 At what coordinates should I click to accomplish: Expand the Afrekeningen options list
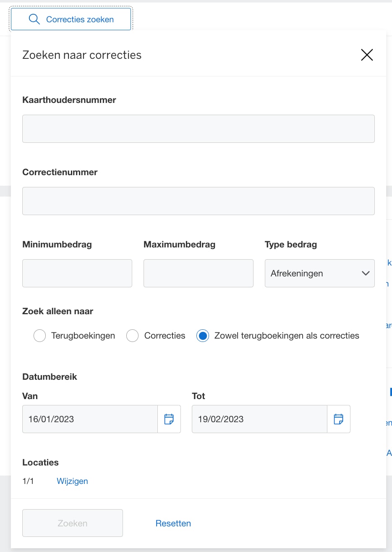(x=319, y=273)
